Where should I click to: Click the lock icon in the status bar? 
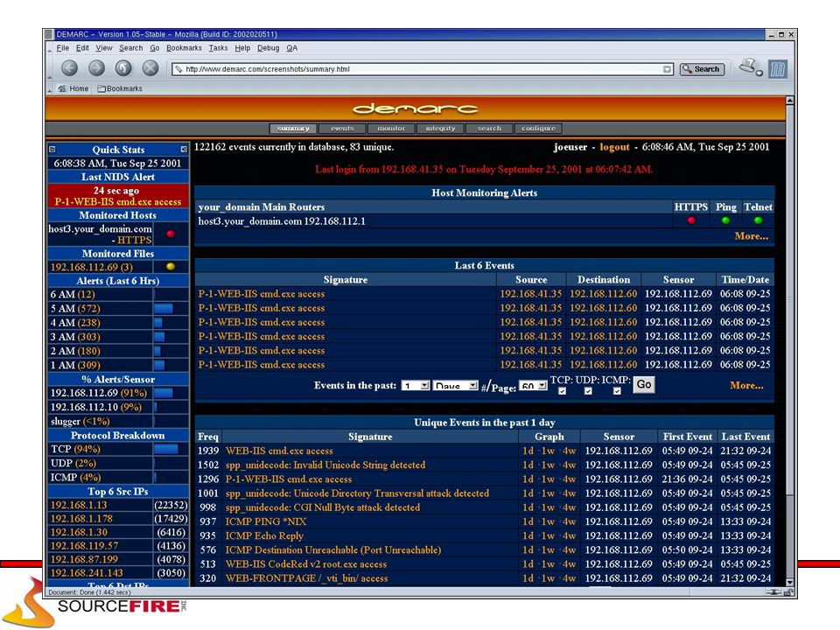(x=788, y=592)
